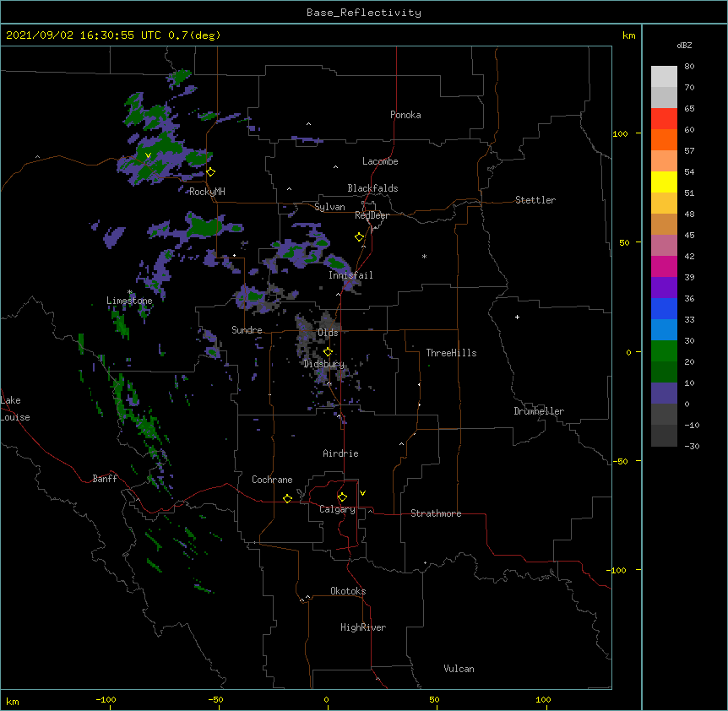Viewport: 728px width, 711px height.
Task: Click the km unit label at bottom left
Action: pos(13,701)
